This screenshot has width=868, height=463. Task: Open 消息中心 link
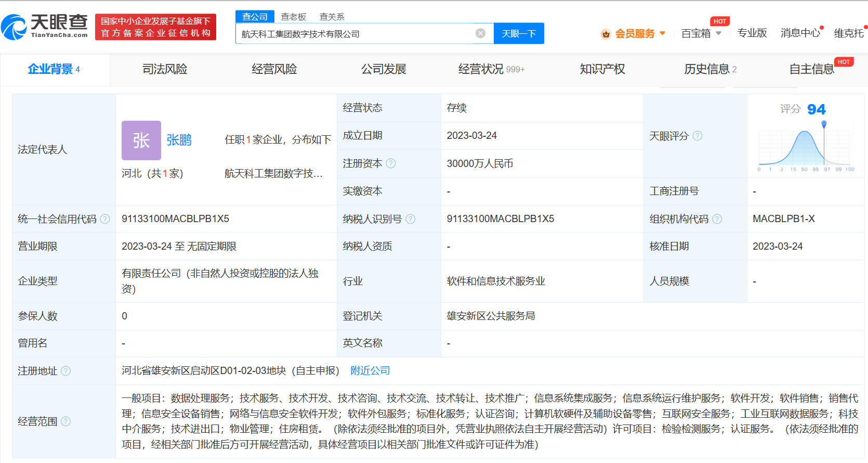point(800,33)
